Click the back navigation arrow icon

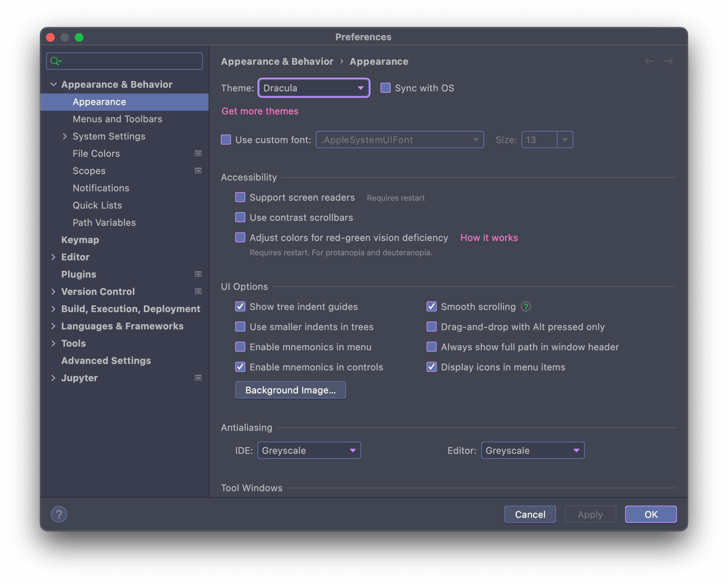tap(649, 61)
